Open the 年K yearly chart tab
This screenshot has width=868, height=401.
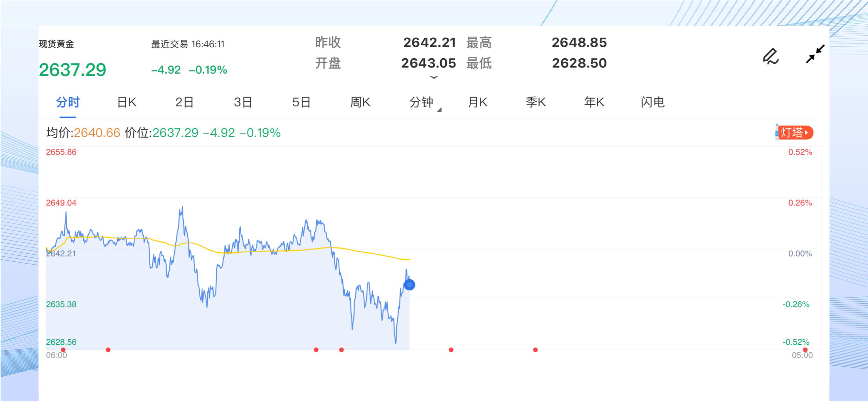point(594,102)
